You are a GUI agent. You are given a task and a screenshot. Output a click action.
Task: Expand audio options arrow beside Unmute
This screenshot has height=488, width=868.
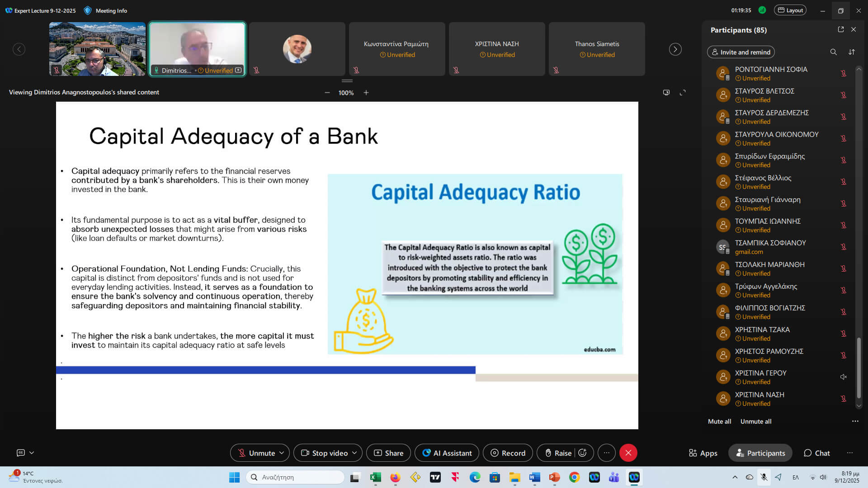pyautogui.click(x=282, y=453)
